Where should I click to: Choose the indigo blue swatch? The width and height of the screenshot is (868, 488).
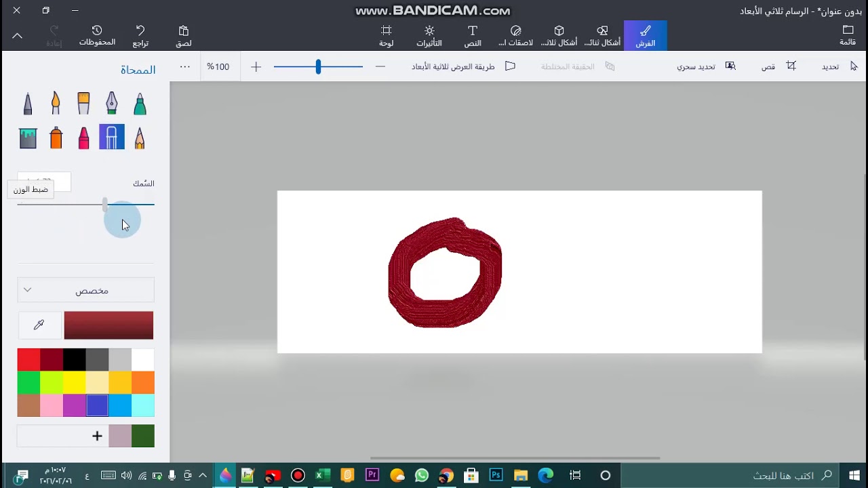point(98,405)
